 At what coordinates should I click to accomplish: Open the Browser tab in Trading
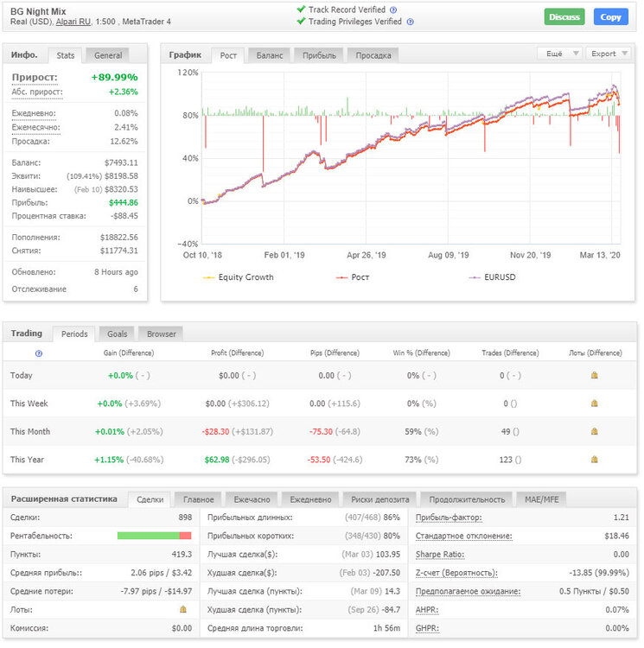(161, 334)
